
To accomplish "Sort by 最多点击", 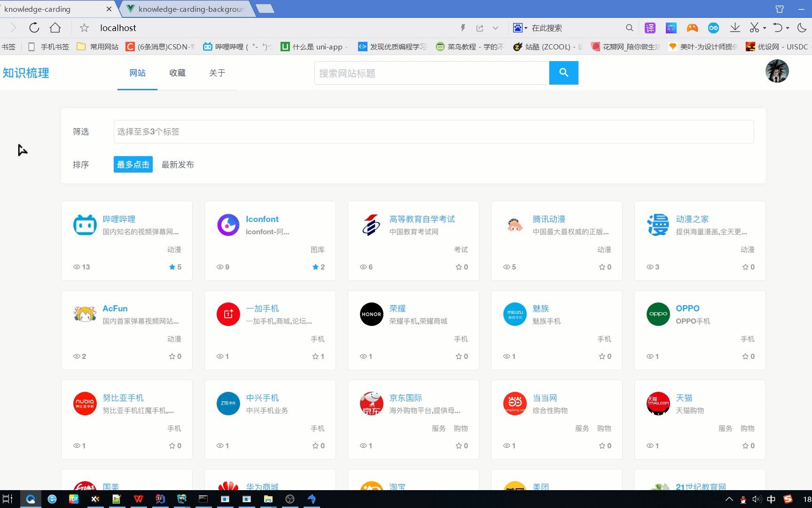I will click(133, 165).
